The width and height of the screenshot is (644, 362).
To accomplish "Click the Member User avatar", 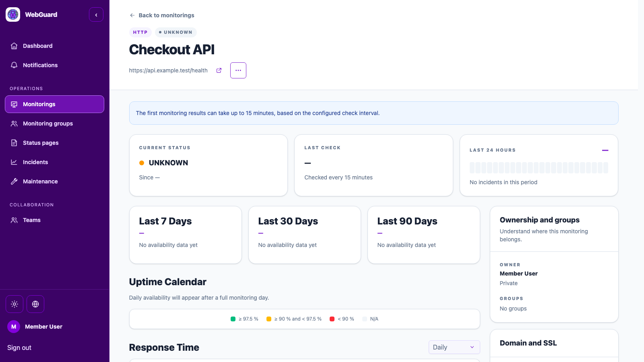I will tap(14, 327).
